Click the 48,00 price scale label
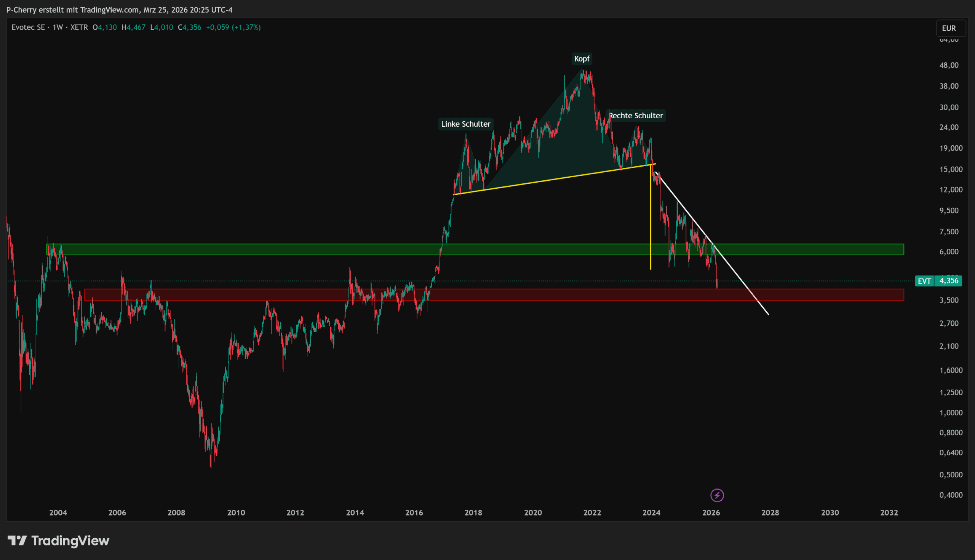Image resolution: width=975 pixels, height=560 pixels. coord(949,65)
